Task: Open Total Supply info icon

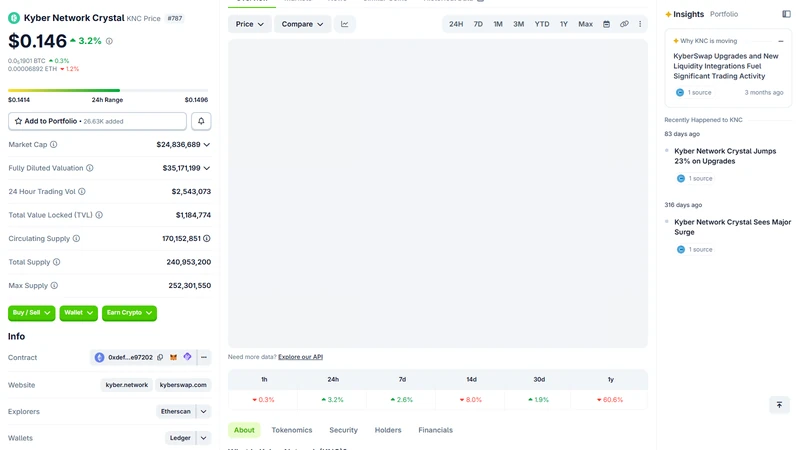Action: pyautogui.click(x=57, y=262)
